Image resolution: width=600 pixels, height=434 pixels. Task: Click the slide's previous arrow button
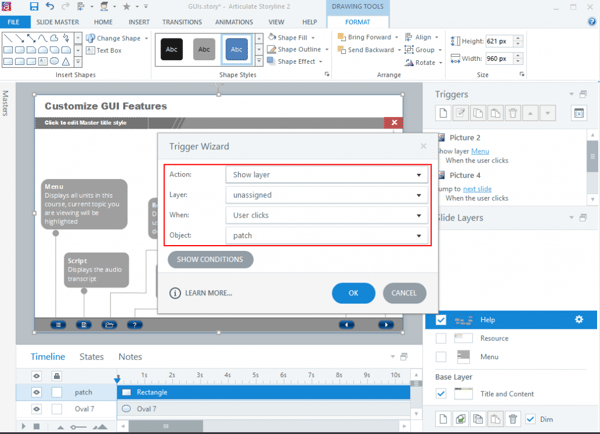click(x=347, y=325)
